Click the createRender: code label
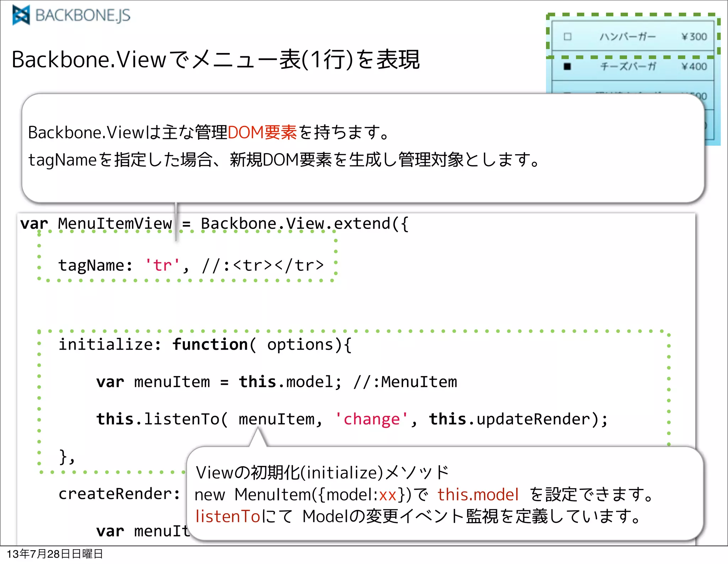The height and width of the screenshot is (564, 728). [x=119, y=494]
